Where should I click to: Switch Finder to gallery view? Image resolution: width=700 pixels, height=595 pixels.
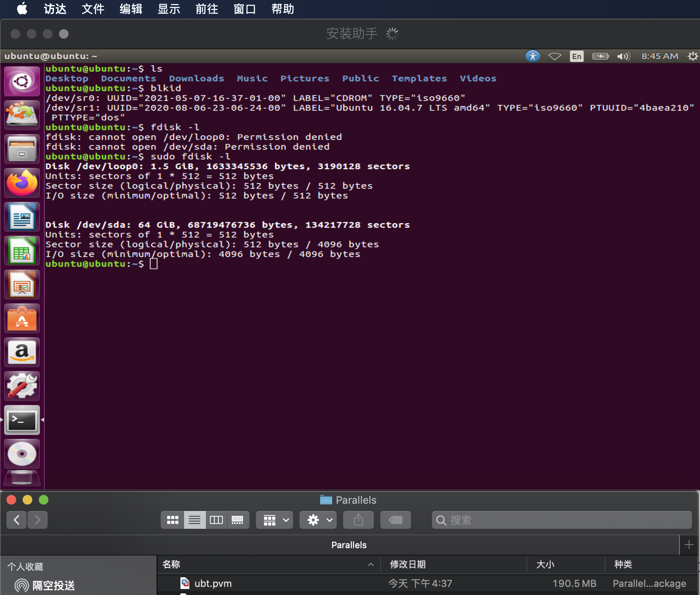click(238, 520)
